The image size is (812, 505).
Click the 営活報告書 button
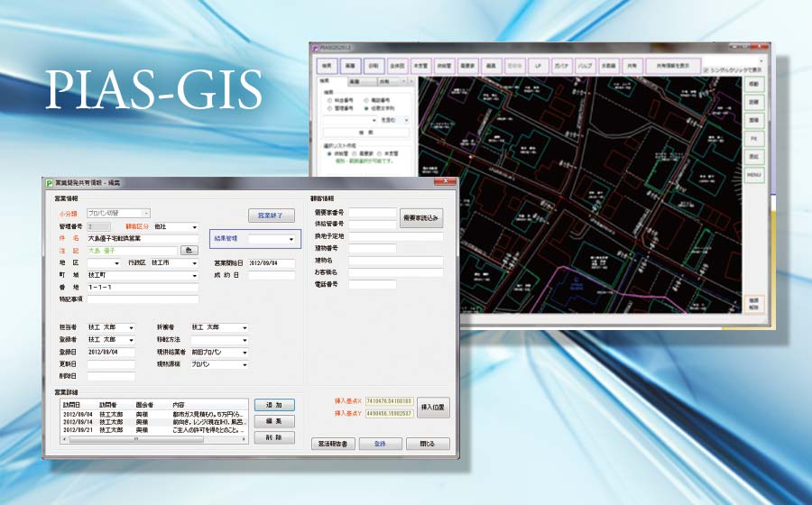click(x=333, y=444)
